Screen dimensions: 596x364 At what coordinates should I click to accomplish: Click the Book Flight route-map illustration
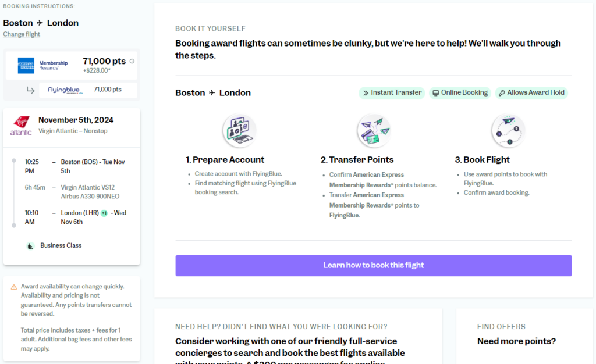508,131
